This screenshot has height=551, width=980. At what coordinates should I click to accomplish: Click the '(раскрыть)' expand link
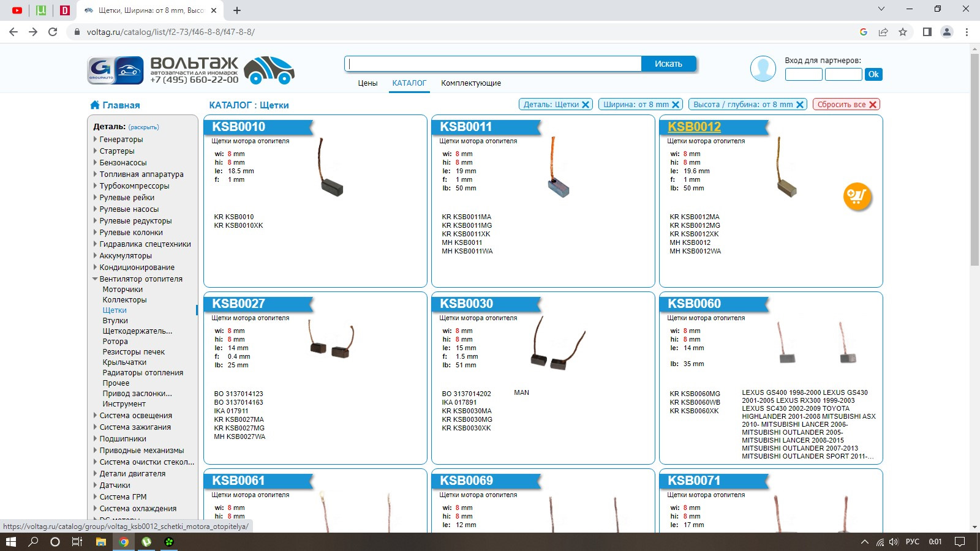point(144,127)
